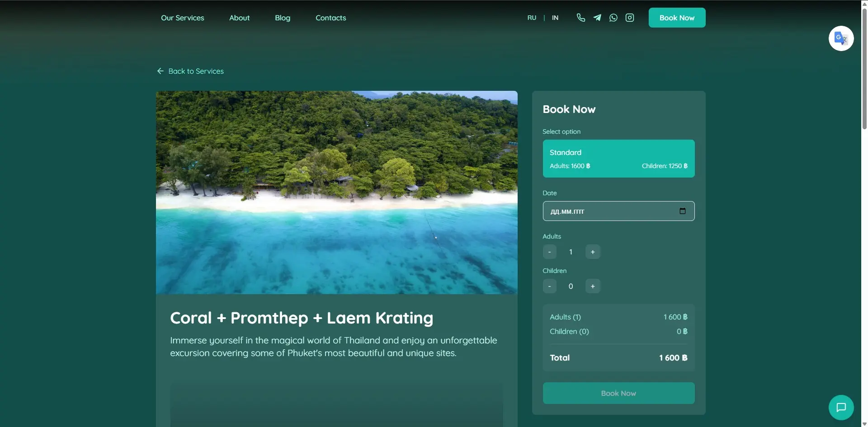
Task: Navigate to Contacts
Action: click(x=330, y=18)
